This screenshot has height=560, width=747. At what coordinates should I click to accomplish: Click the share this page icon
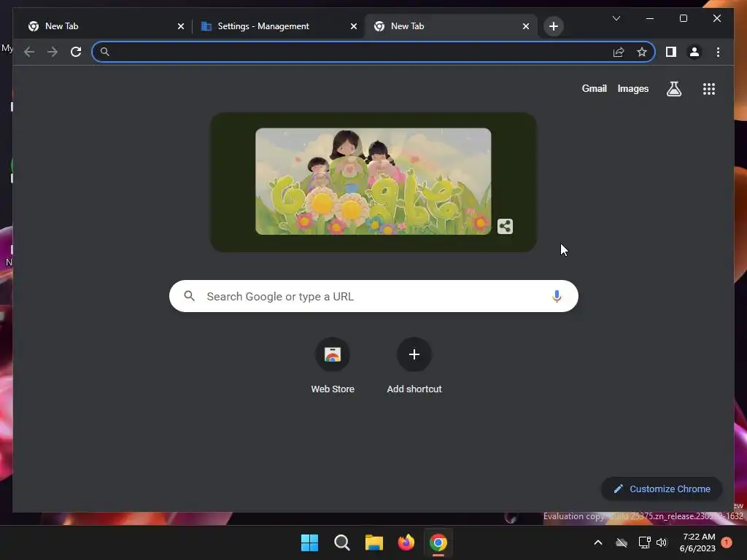(619, 52)
